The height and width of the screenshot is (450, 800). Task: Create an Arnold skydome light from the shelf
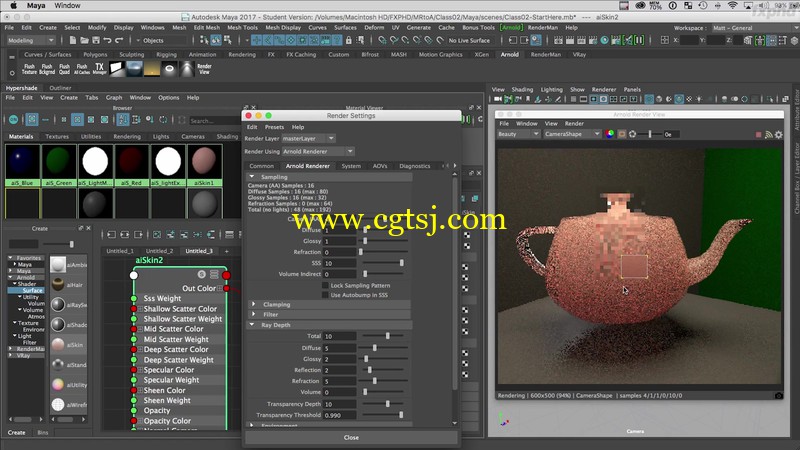tap(135, 69)
